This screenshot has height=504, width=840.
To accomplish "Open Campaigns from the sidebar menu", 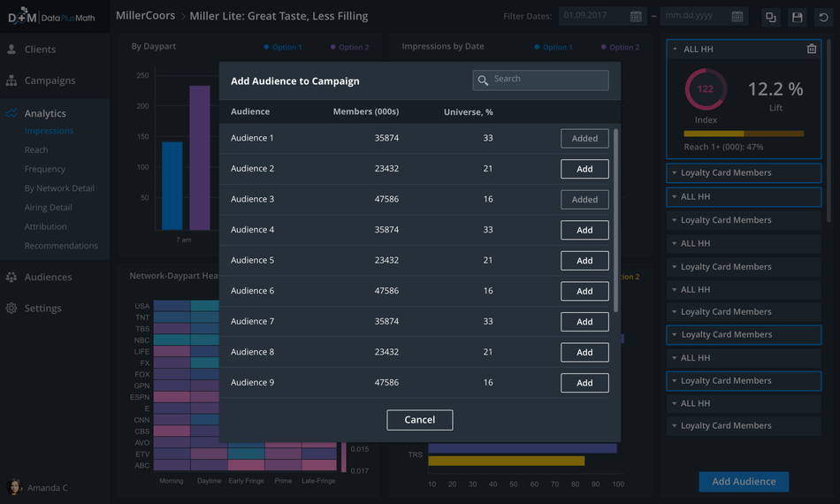I will pyautogui.click(x=50, y=80).
